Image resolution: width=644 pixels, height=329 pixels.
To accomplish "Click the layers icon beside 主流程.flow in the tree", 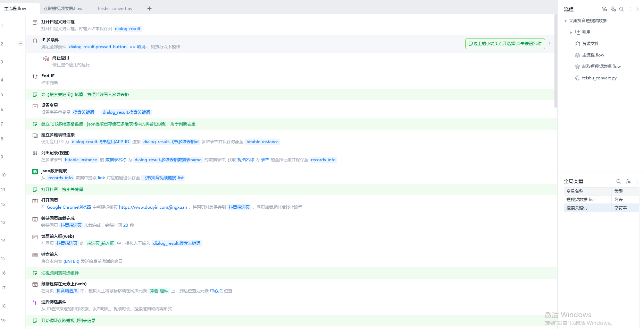I will [x=578, y=55].
